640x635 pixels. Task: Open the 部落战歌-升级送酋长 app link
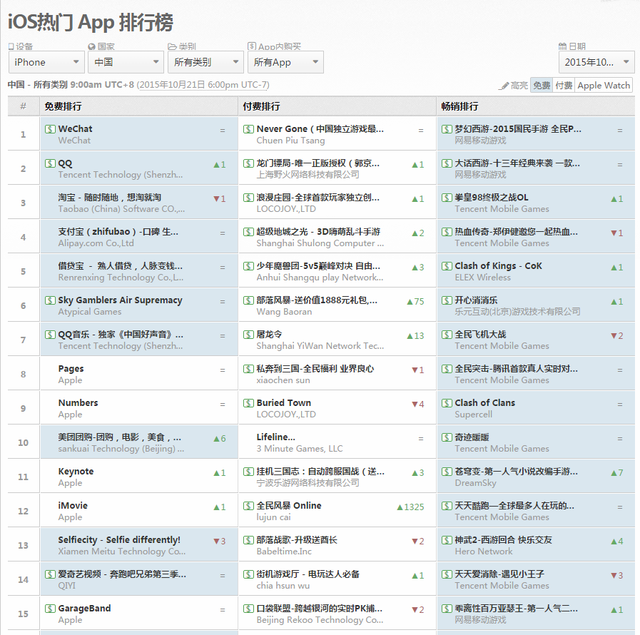tap(297, 540)
